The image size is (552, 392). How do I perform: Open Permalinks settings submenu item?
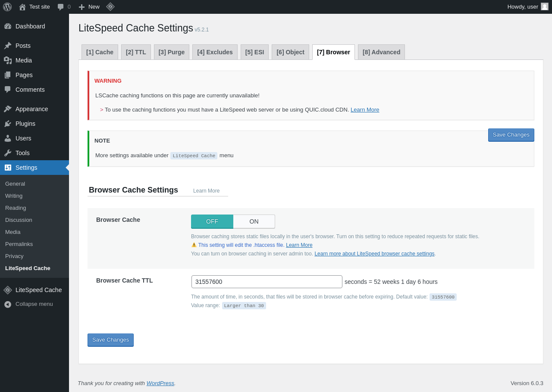[19, 244]
